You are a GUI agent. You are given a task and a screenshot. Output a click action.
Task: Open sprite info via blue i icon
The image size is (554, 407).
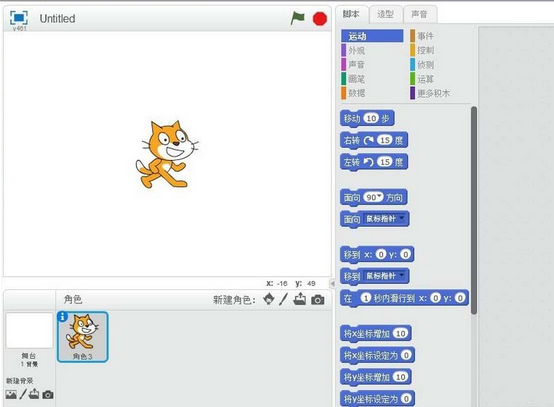62,317
